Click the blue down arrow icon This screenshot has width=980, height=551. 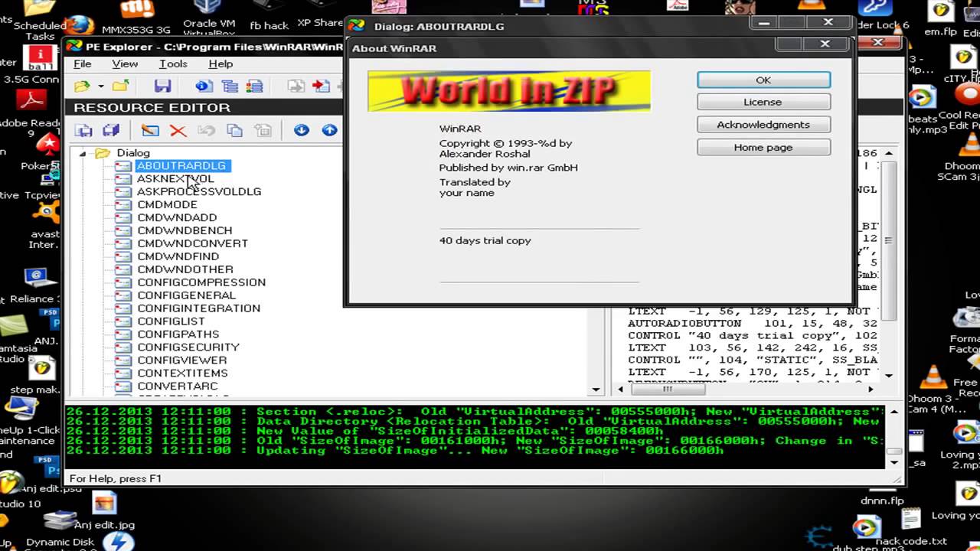point(302,130)
